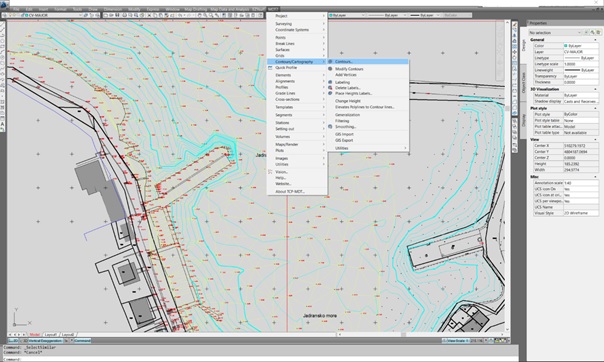604x362 pixels.
Task: Click Vision... in the MDT menu
Action: point(297,172)
